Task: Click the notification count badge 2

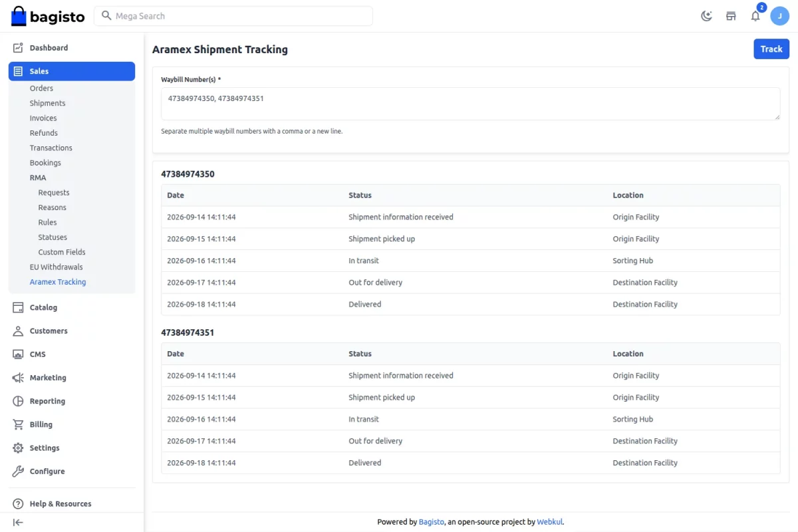Action: [x=761, y=7]
